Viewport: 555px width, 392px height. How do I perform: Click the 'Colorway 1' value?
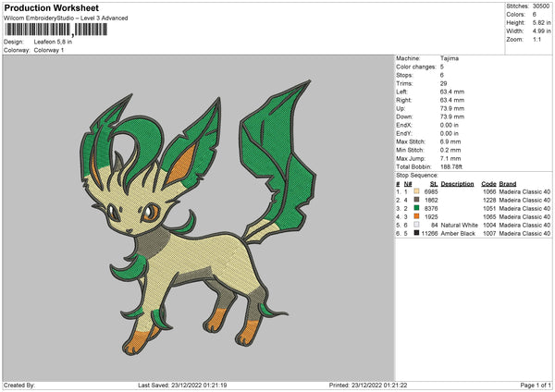pos(49,50)
